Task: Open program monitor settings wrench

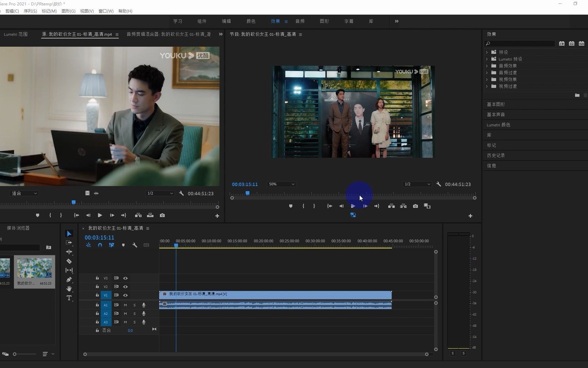Action: coord(439,184)
